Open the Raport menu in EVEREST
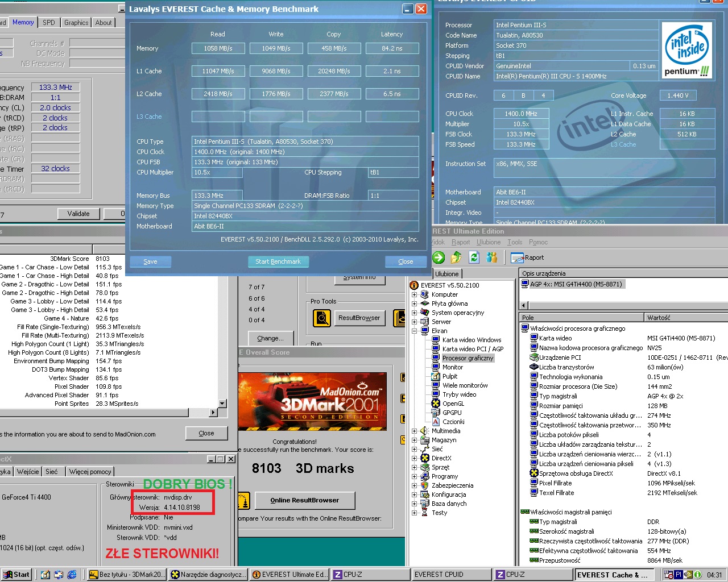728x582 pixels. pos(461,242)
